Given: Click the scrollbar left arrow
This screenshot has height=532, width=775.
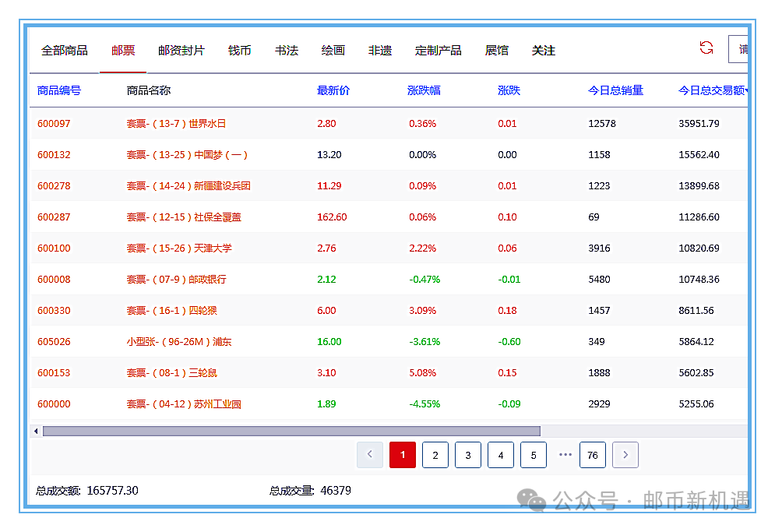Looking at the screenshot, I should [x=36, y=431].
